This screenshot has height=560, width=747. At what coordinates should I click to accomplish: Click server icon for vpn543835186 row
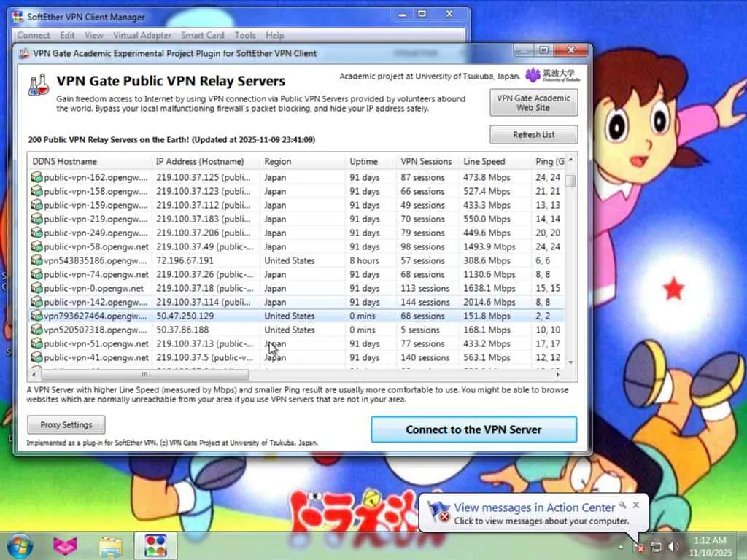click(36, 260)
